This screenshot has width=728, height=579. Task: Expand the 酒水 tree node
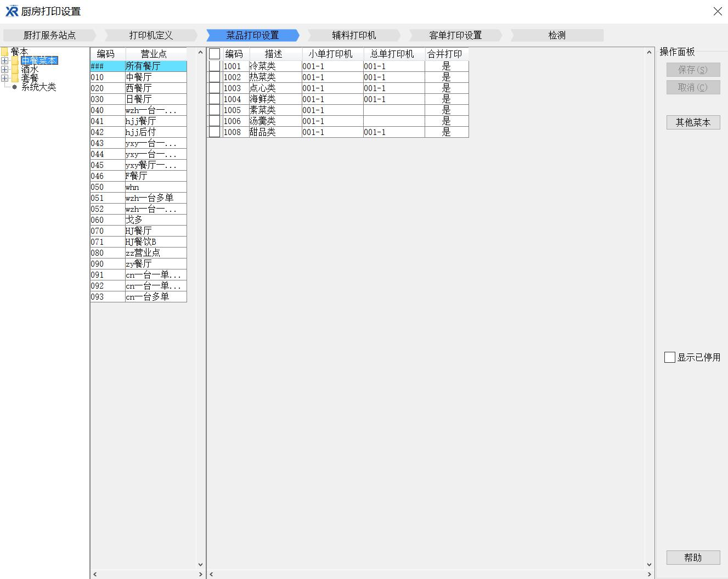[x=5, y=70]
